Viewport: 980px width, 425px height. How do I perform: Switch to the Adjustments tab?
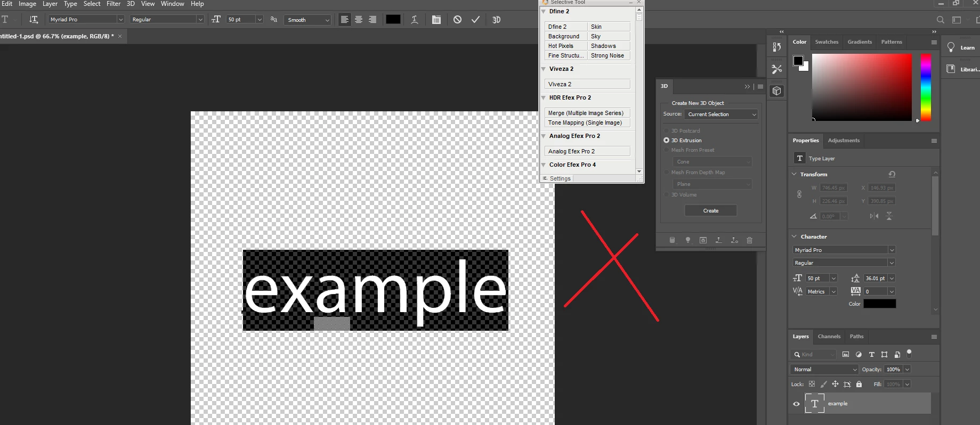click(844, 141)
